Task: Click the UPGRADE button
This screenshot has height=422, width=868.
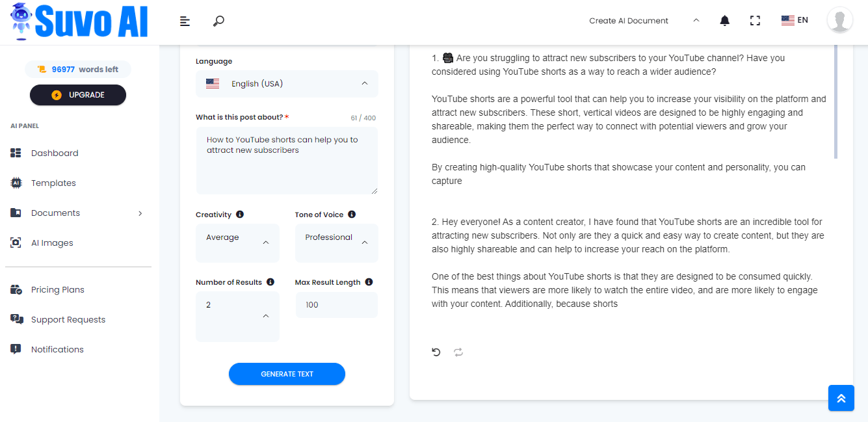Action: tap(78, 95)
